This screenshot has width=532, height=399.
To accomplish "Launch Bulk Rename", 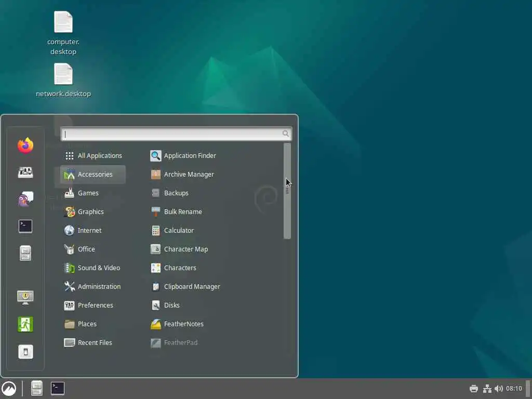I will tap(177, 212).
